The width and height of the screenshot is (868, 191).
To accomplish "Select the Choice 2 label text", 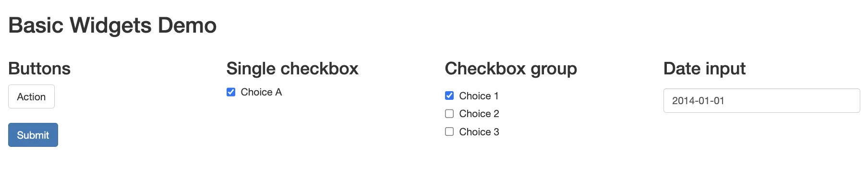I will [x=479, y=114].
